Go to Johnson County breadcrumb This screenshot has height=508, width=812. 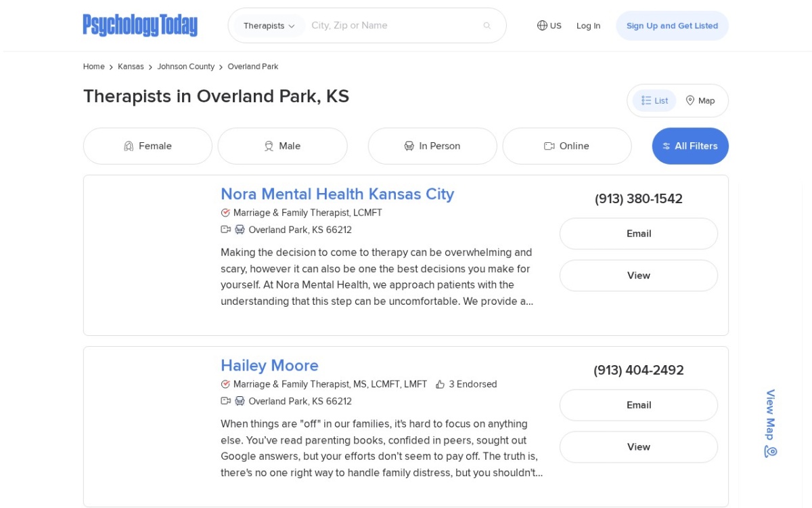186,66
